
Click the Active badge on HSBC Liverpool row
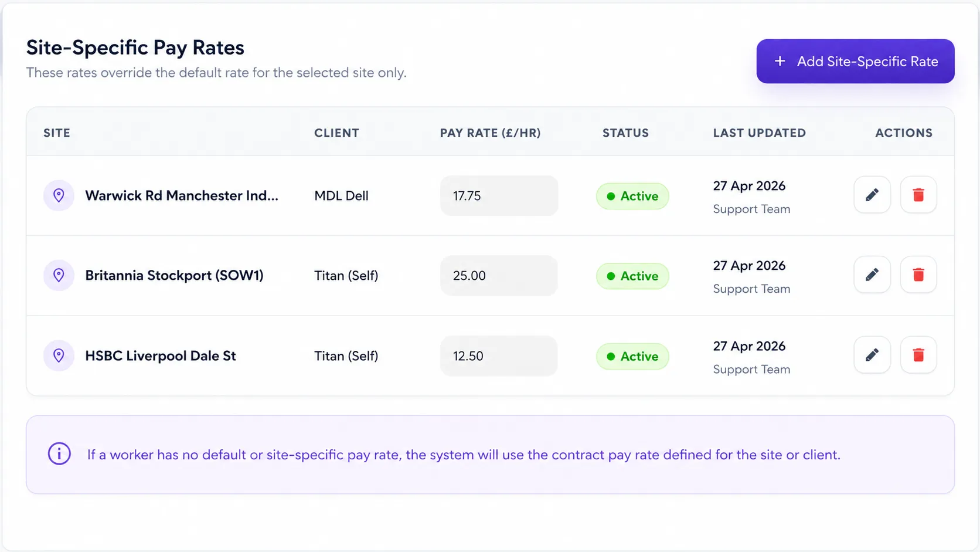click(x=632, y=356)
